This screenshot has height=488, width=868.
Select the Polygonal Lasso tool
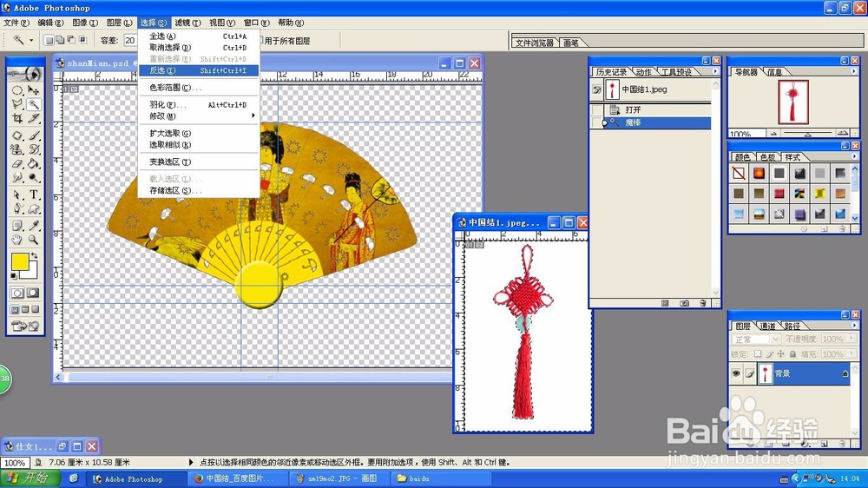(17, 104)
